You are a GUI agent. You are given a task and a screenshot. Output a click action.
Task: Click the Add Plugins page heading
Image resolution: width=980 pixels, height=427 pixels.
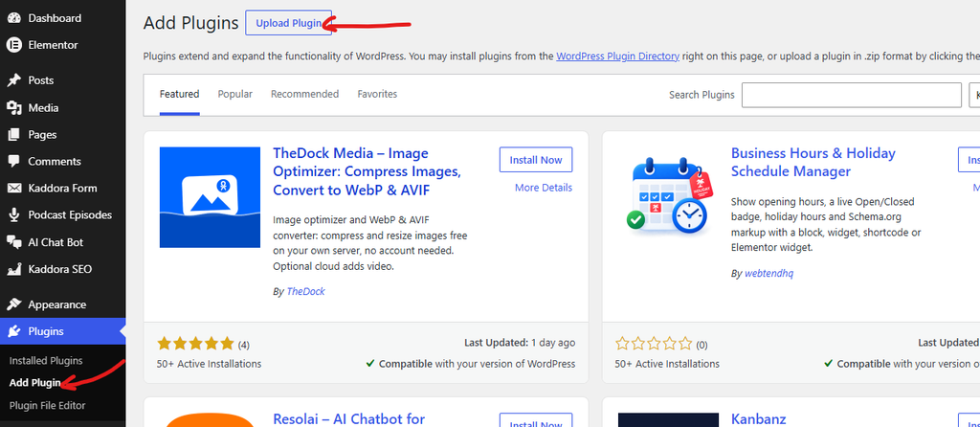click(x=190, y=23)
